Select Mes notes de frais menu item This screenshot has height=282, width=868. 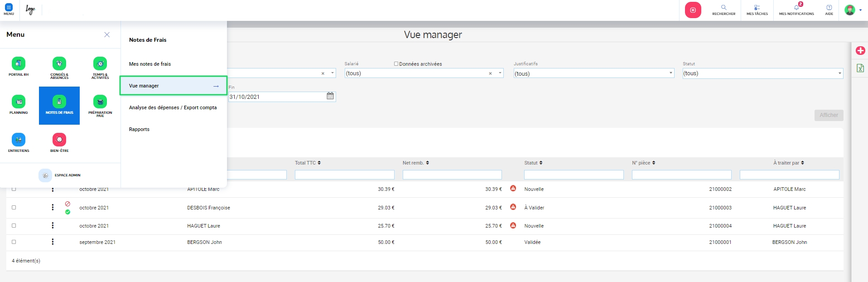(150, 64)
